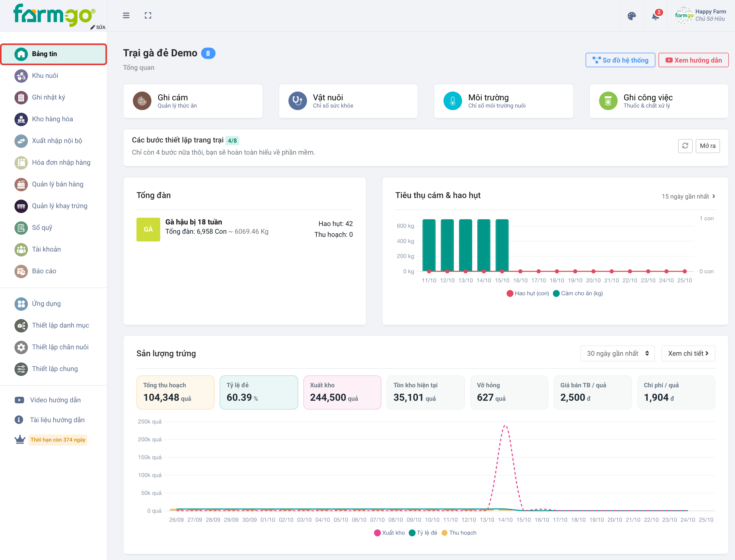
Task: Click the Môi trường thermometer icon
Action: pos(453,101)
